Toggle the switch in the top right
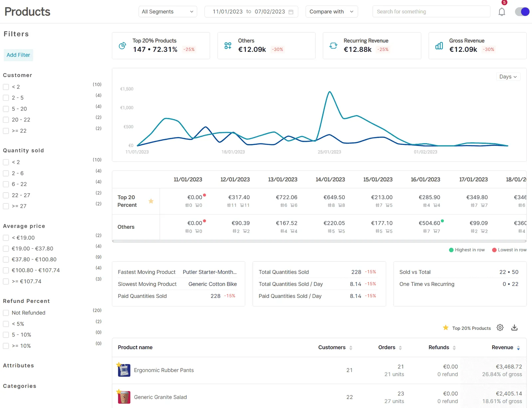This screenshot has width=532, height=408. point(522,12)
